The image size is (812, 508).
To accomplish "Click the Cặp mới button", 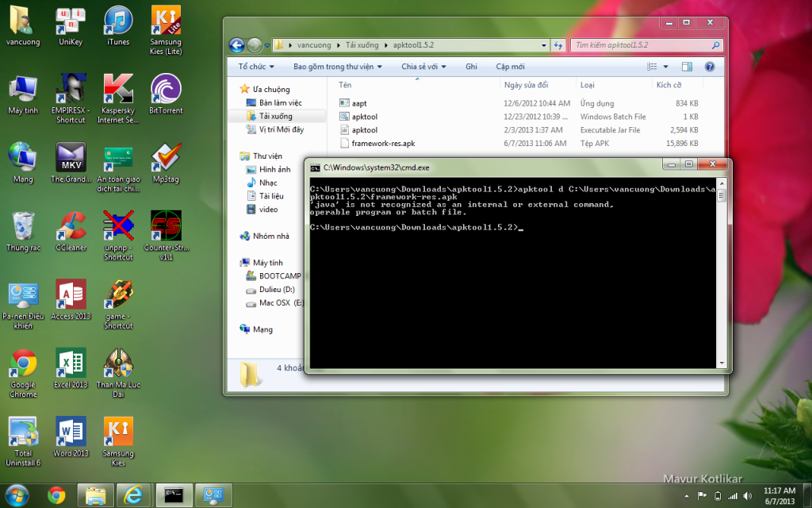I will tap(510, 67).
